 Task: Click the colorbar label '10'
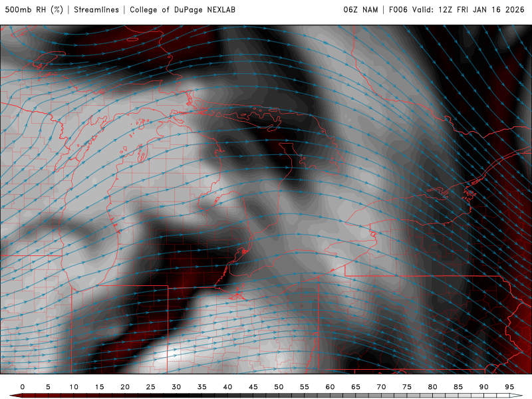74,387
